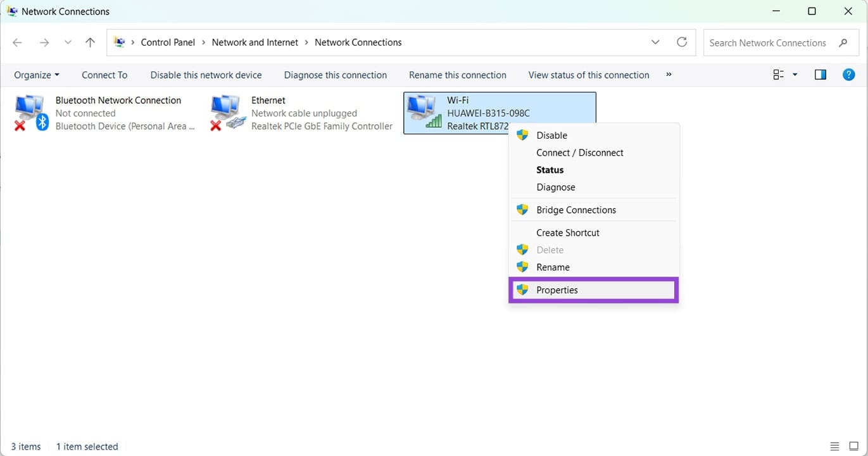Click Rename this connection
Image resolution: width=868 pixels, height=456 pixels.
457,75
